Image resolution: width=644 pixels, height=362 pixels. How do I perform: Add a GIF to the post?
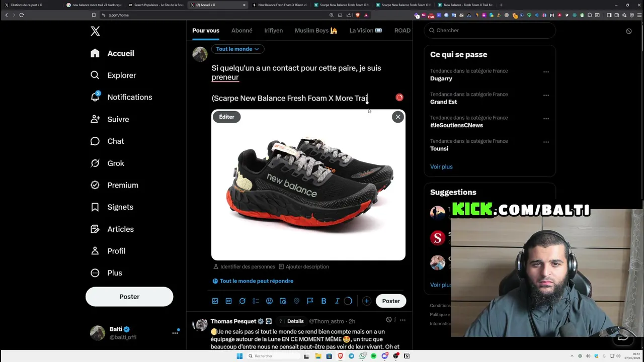(x=228, y=301)
